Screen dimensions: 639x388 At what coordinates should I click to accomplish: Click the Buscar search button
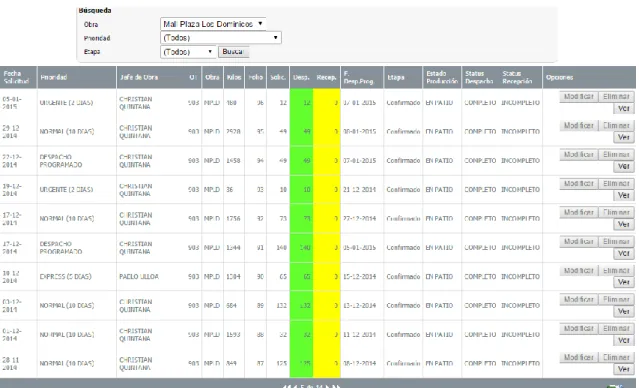click(233, 52)
